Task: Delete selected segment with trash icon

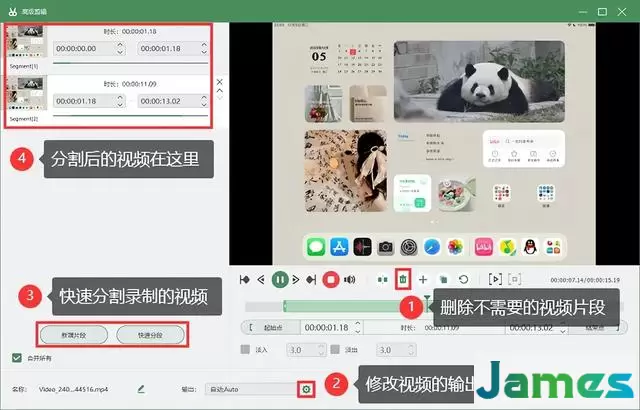Action: (x=403, y=279)
